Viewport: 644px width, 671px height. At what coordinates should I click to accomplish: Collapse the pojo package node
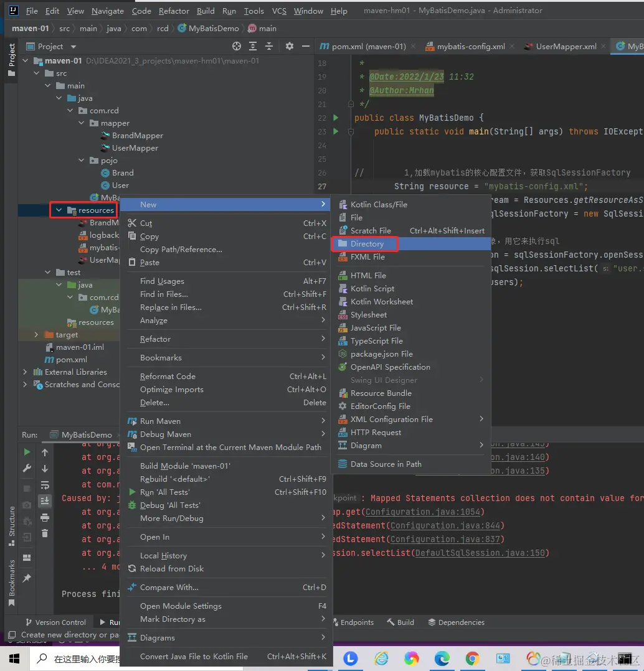pyautogui.click(x=82, y=160)
